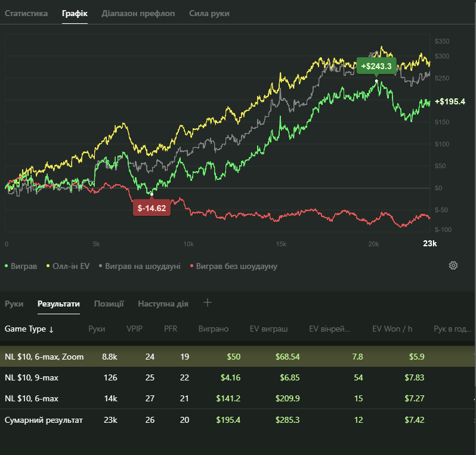Sort by Game Type column arrow
476x455 pixels.
(51, 329)
